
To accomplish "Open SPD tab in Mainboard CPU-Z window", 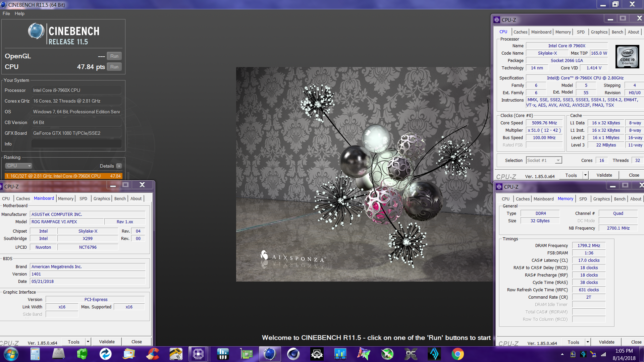I will (x=83, y=198).
